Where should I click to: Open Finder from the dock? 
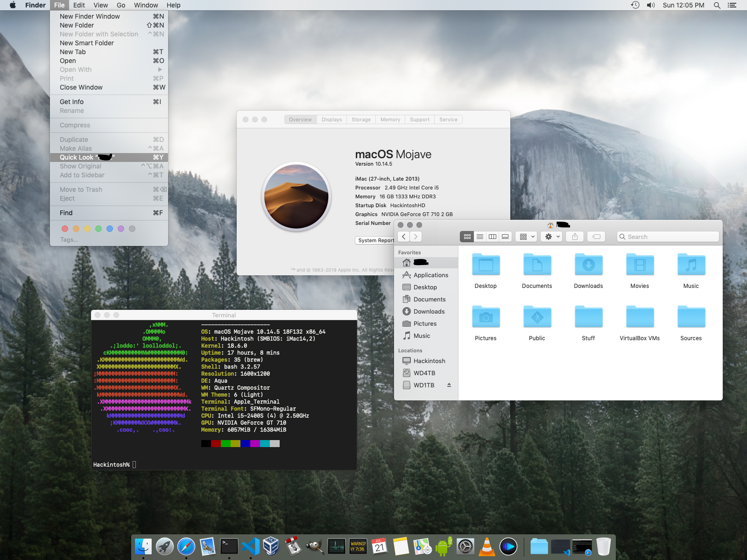143,546
